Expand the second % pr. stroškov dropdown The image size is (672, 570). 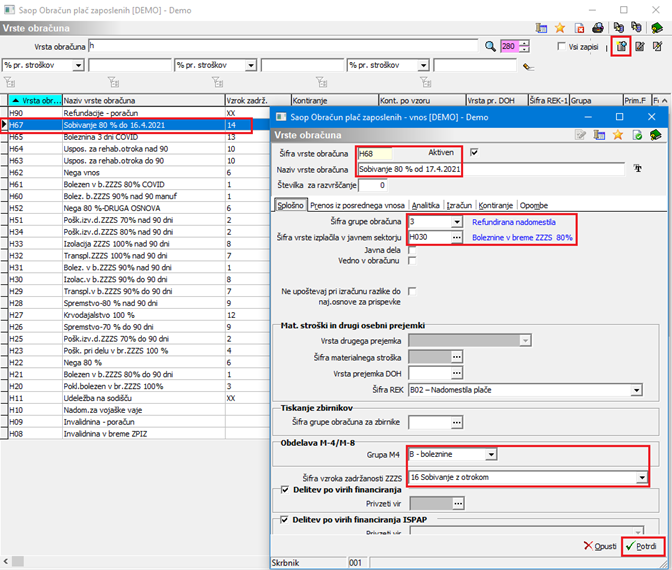point(251,66)
